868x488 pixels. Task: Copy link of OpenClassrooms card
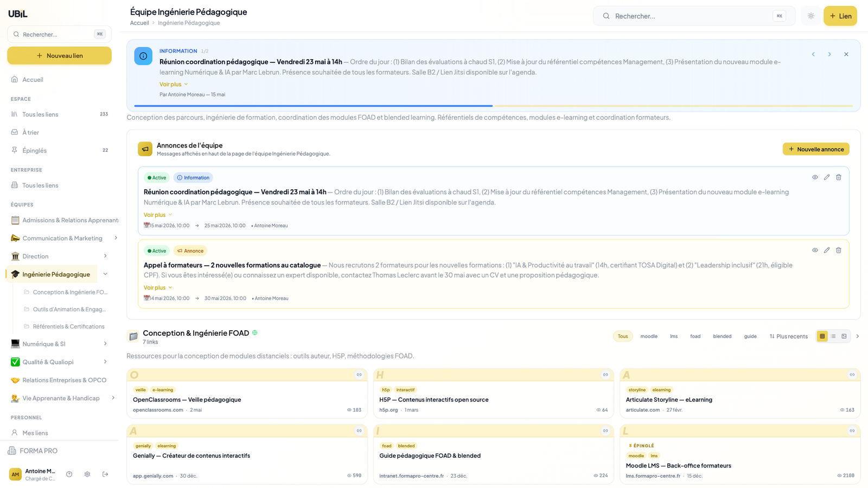coord(359,375)
